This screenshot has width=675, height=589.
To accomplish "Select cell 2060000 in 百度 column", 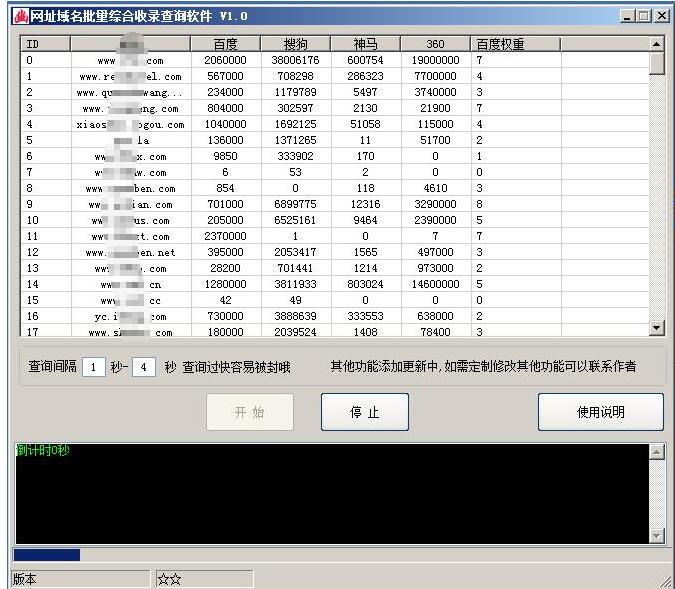I will [226, 60].
